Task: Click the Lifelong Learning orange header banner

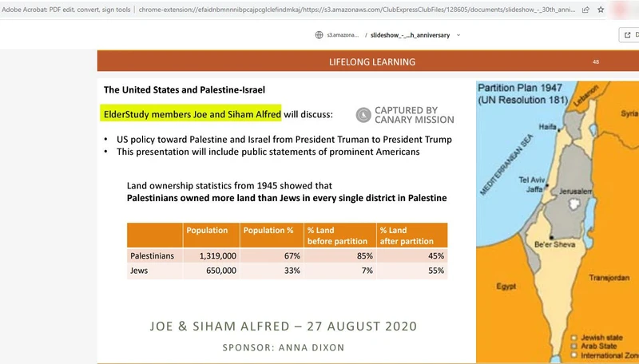Action: (x=371, y=61)
